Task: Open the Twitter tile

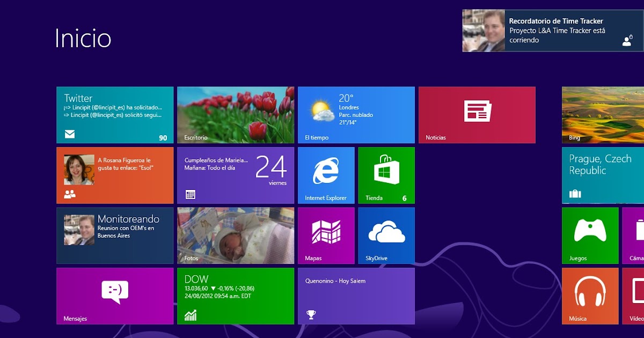Action: (x=115, y=115)
